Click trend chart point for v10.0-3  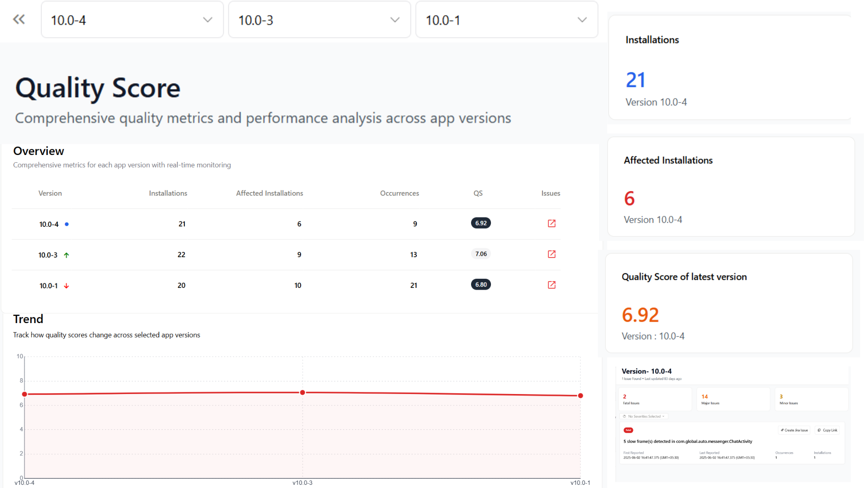click(x=302, y=393)
